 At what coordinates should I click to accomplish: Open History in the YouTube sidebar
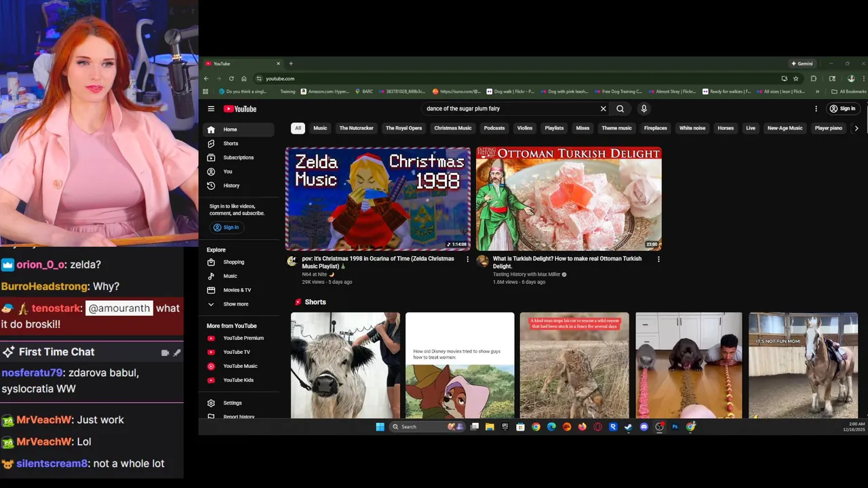click(239, 186)
